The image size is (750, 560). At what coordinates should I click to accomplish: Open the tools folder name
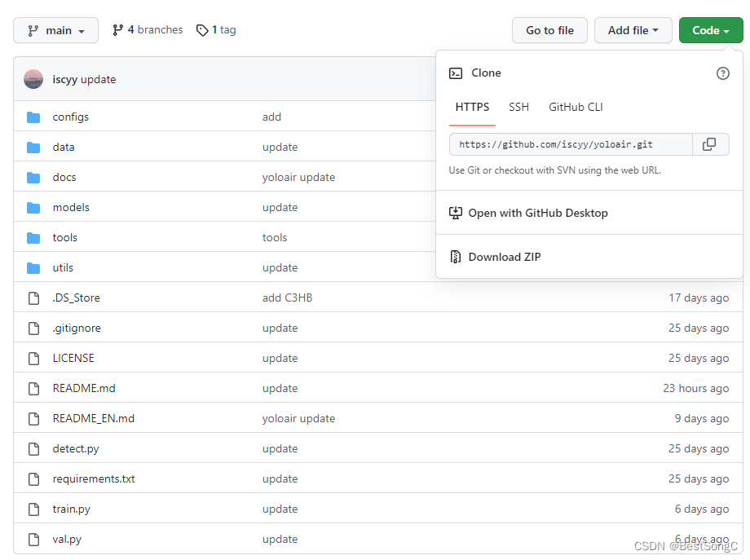65,238
